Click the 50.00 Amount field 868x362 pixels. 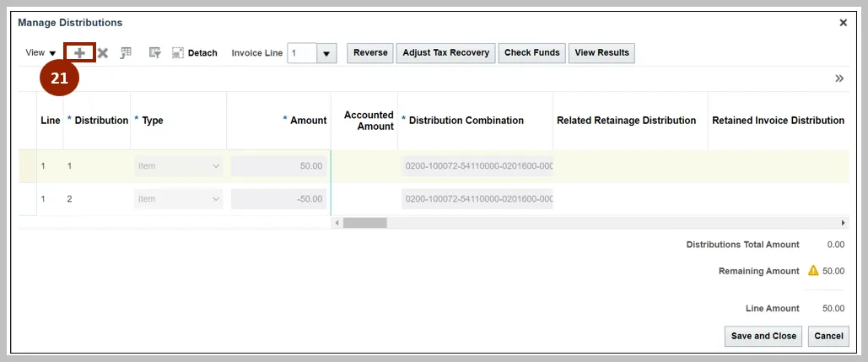coord(279,165)
